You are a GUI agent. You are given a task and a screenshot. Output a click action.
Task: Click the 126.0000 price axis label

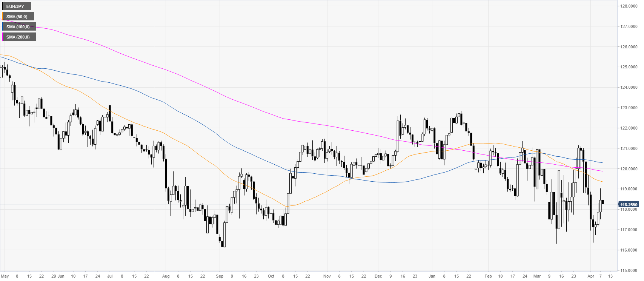tap(629, 47)
